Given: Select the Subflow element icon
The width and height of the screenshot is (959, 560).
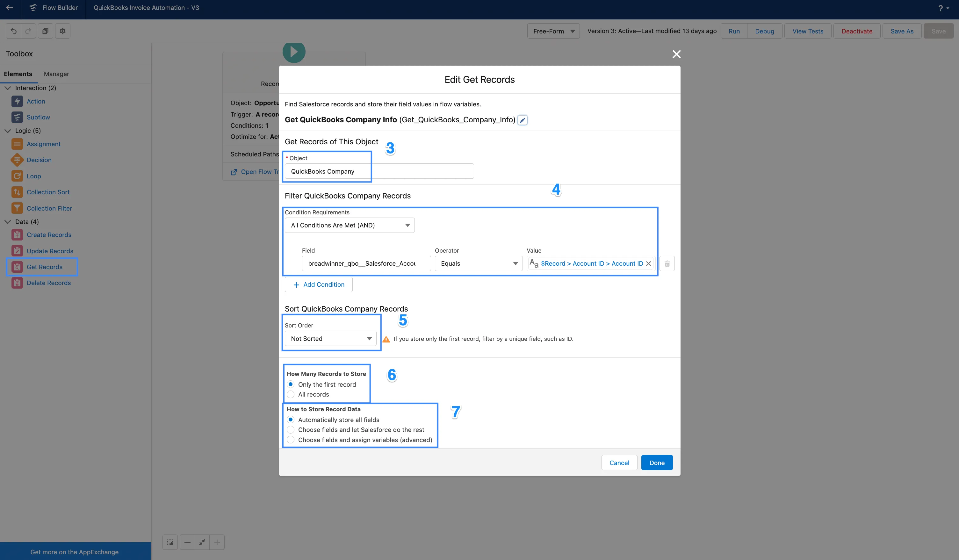Looking at the screenshot, I should pos(17,117).
